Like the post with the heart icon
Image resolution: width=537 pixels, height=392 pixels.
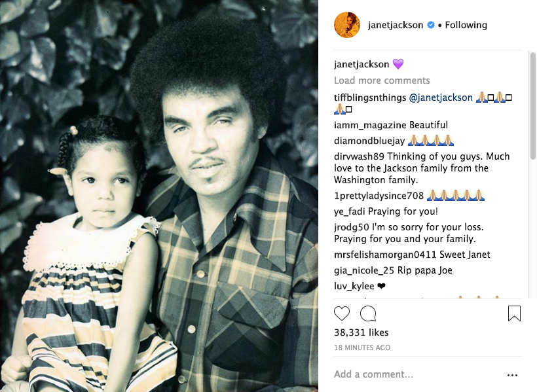[342, 313]
